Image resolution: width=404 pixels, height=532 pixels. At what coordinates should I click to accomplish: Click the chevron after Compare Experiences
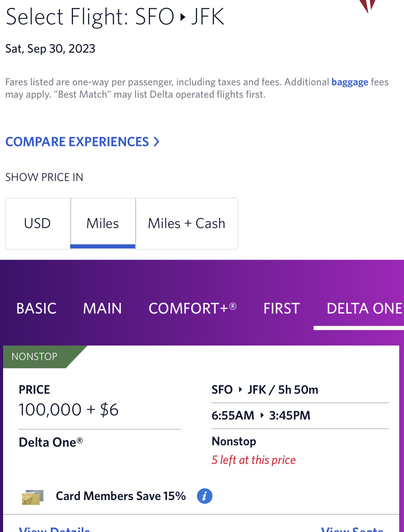click(156, 142)
